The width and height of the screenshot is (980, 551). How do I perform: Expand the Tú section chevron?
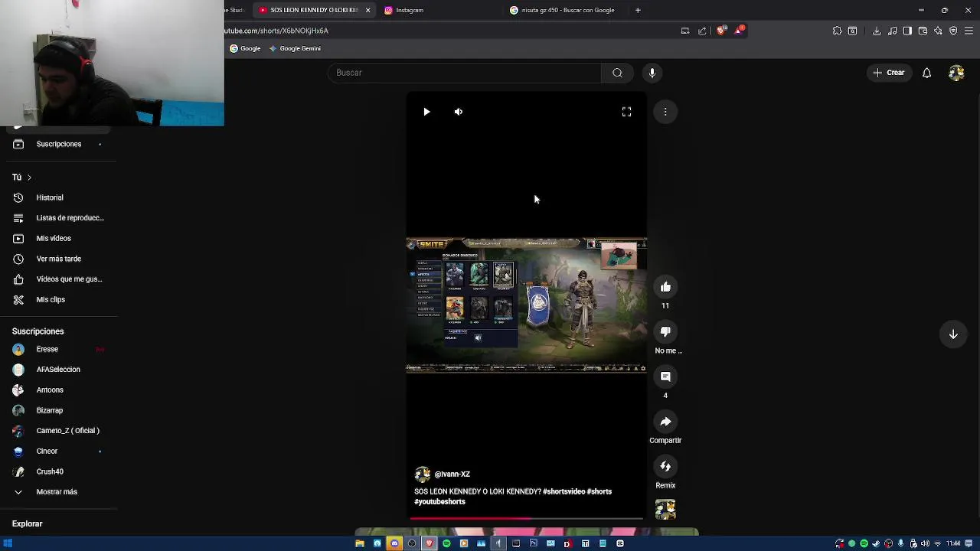tap(29, 178)
